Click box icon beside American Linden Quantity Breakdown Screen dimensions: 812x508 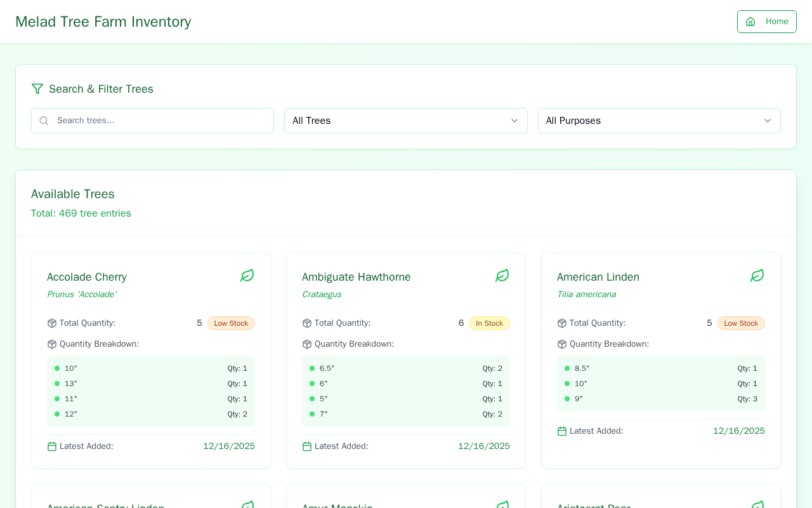point(562,344)
